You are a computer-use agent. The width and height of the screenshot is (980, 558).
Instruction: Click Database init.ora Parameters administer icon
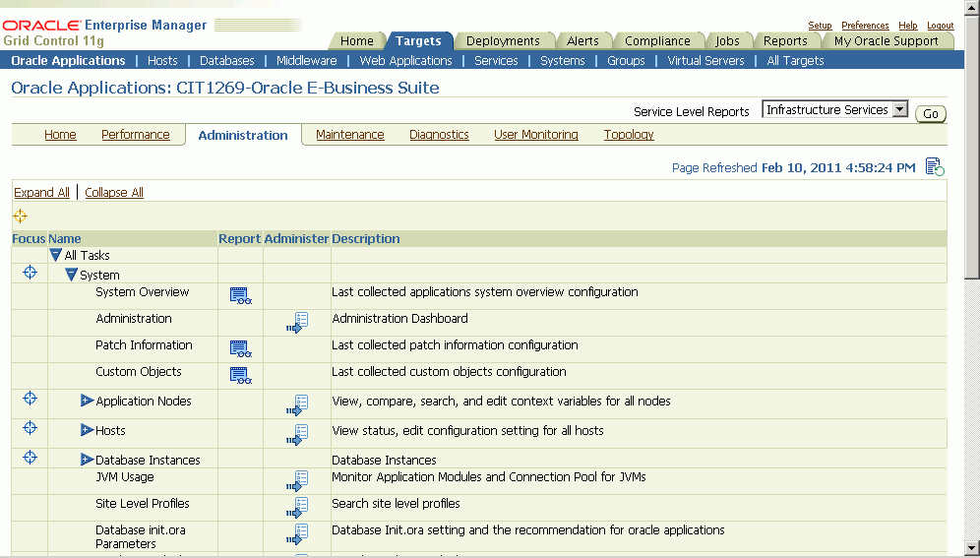pyautogui.click(x=297, y=533)
